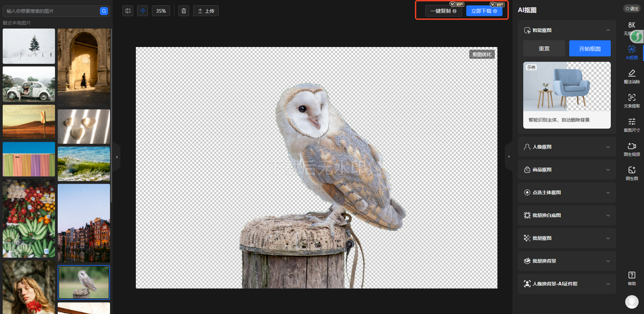Switch to the 8K 无损放大 tab

click(x=631, y=28)
